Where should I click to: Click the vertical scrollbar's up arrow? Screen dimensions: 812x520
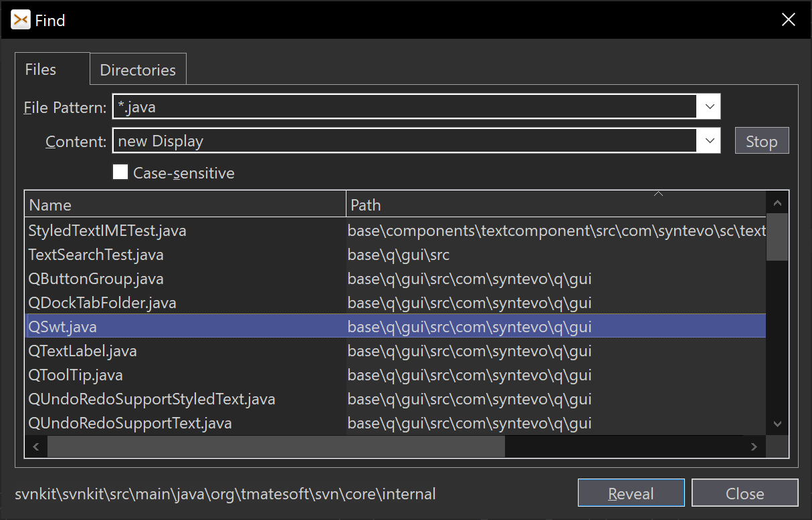(x=777, y=202)
